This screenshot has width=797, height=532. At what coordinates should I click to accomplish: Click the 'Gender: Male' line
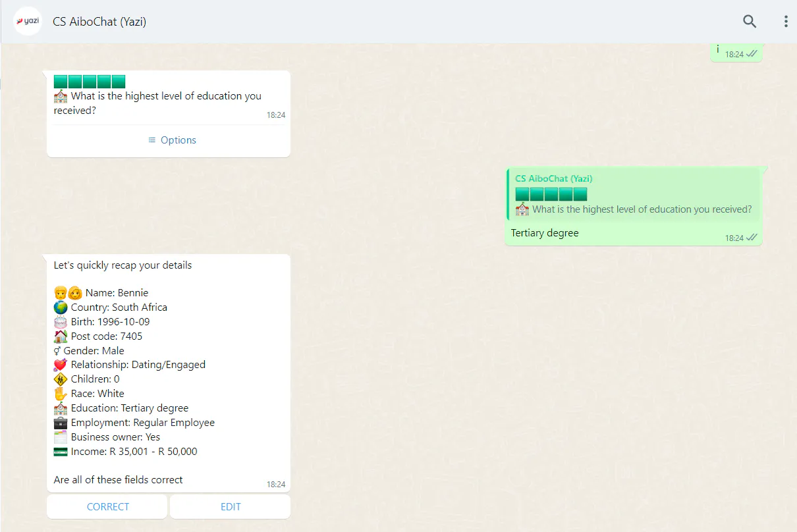[x=89, y=351]
